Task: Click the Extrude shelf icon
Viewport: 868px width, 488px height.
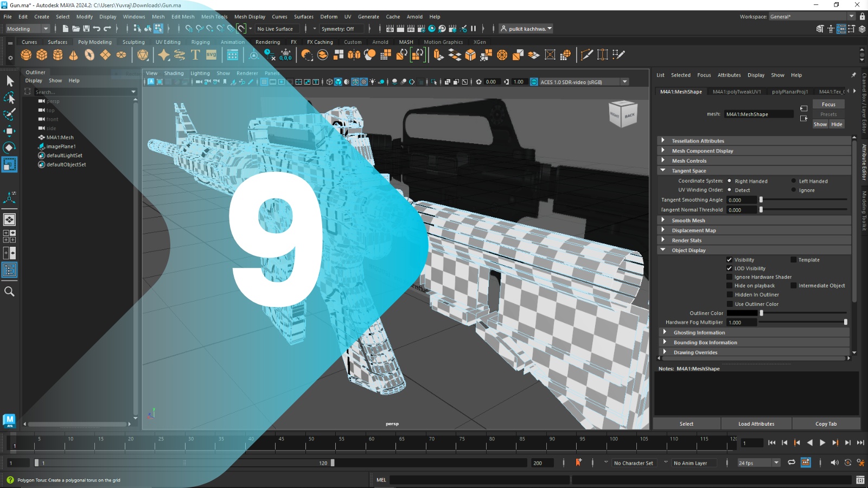Action: point(438,55)
